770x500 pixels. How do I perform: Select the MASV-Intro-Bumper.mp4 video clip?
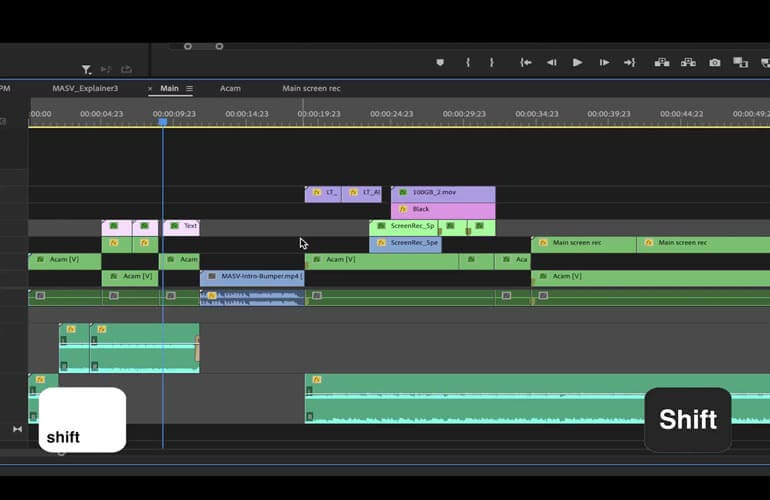(252, 278)
